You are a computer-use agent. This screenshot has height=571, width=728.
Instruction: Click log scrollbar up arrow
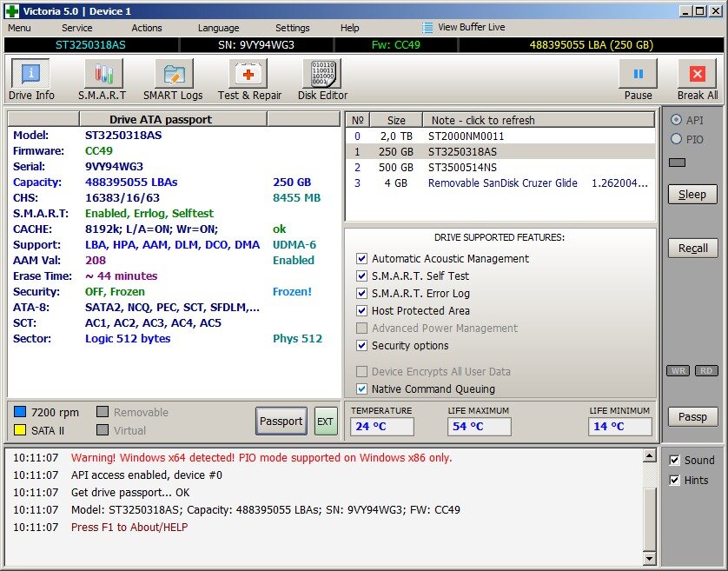point(649,455)
